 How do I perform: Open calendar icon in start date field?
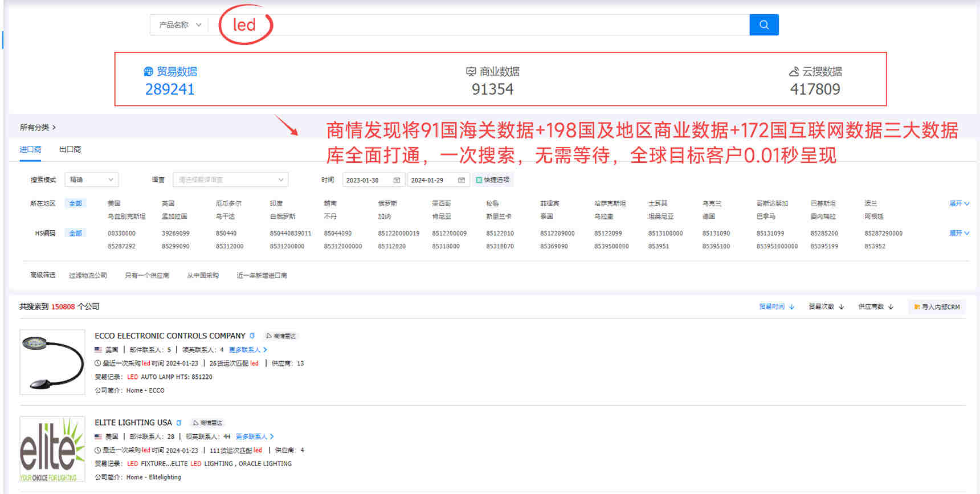click(x=397, y=180)
